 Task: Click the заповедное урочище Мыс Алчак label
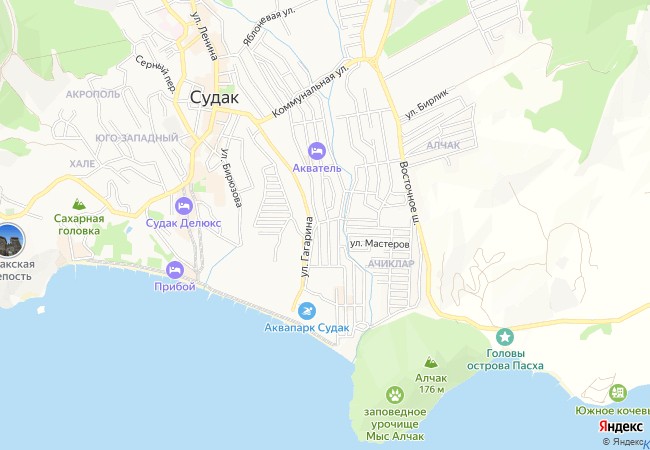(395, 424)
